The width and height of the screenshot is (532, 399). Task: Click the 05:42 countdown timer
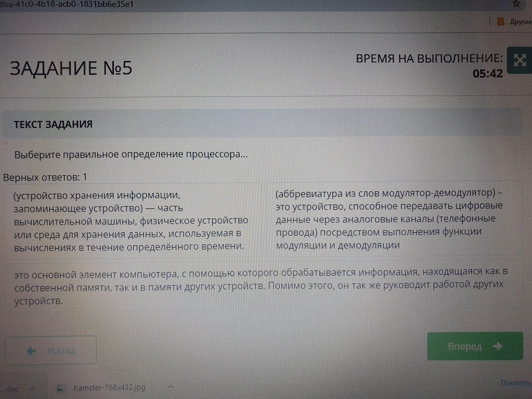[x=488, y=74]
